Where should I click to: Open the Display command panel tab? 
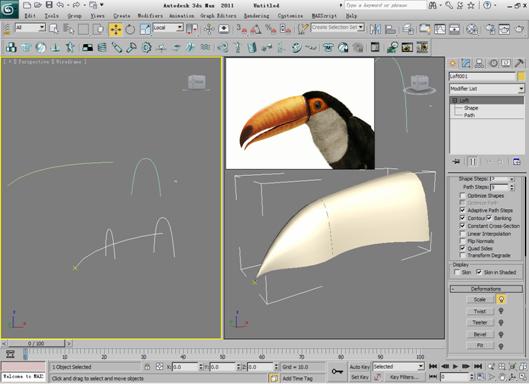(506, 63)
